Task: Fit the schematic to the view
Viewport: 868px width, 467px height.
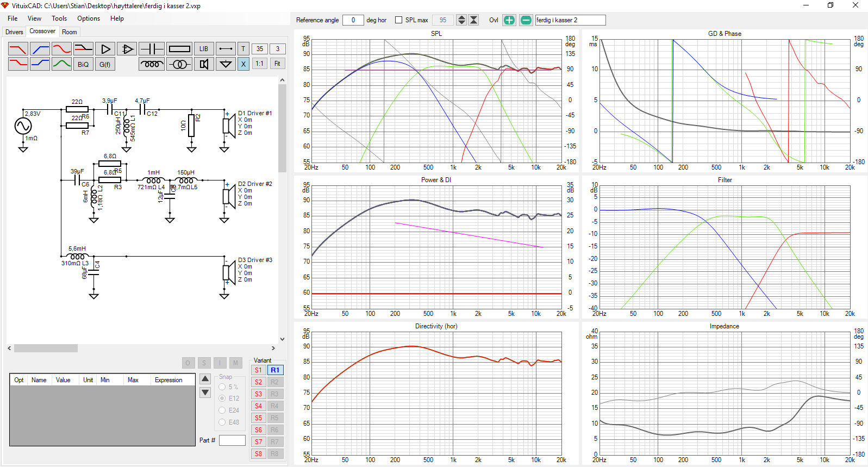Action: click(277, 64)
